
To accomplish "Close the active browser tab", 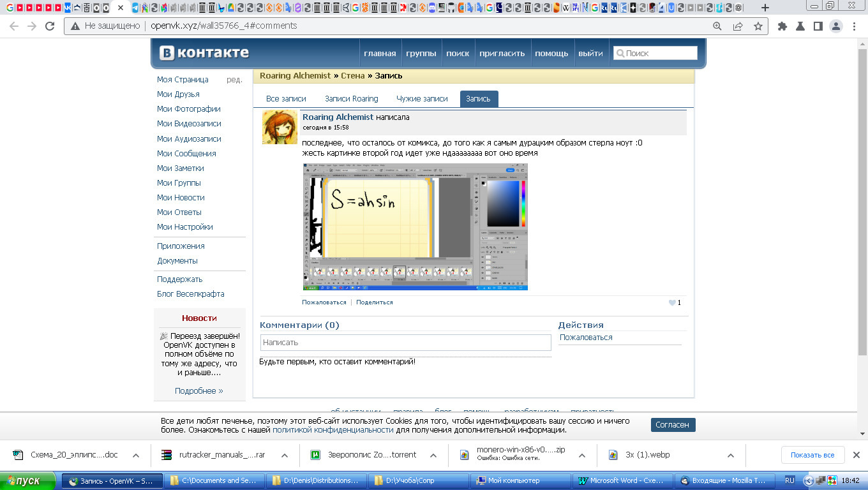I will (121, 8).
